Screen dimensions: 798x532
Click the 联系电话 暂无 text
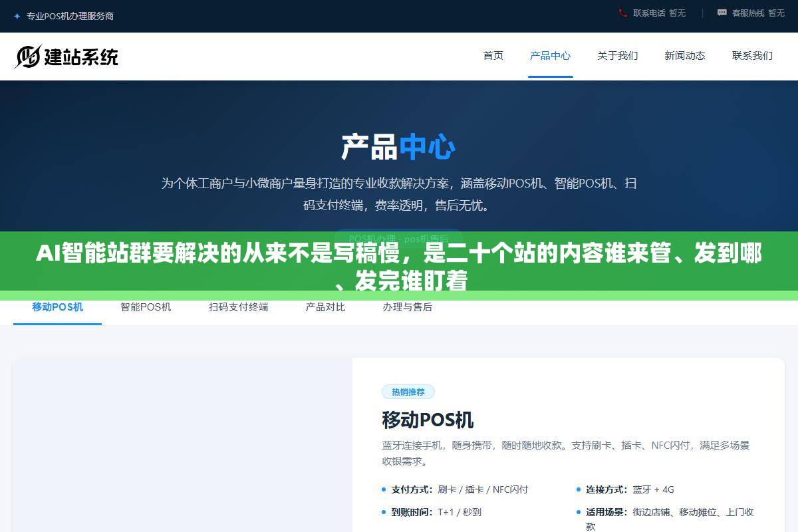(x=659, y=13)
